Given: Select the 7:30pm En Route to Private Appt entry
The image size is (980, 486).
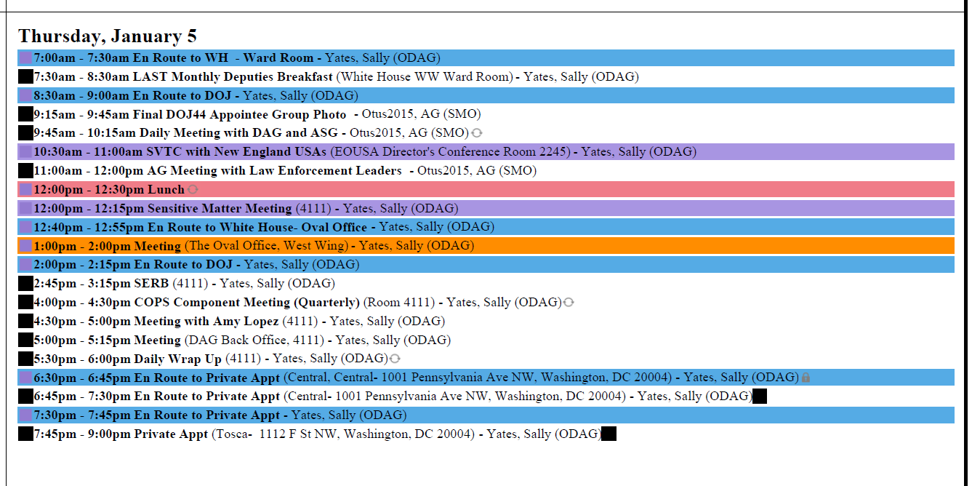Looking at the screenshot, I should click(486, 415).
